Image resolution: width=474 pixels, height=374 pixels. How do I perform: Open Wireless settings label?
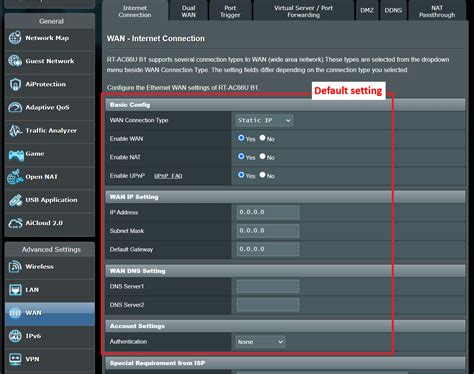click(39, 267)
